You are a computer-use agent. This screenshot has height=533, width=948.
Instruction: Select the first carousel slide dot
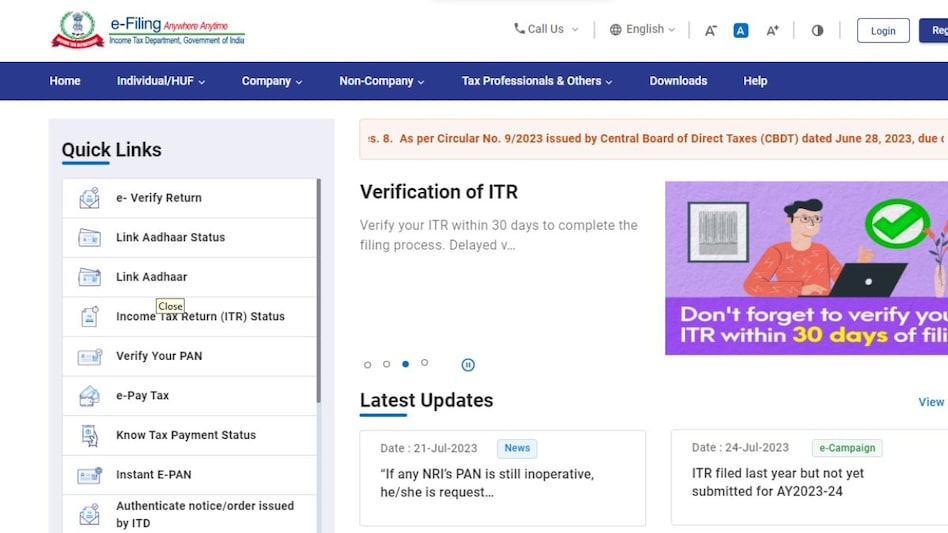pyautogui.click(x=368, y=365)
